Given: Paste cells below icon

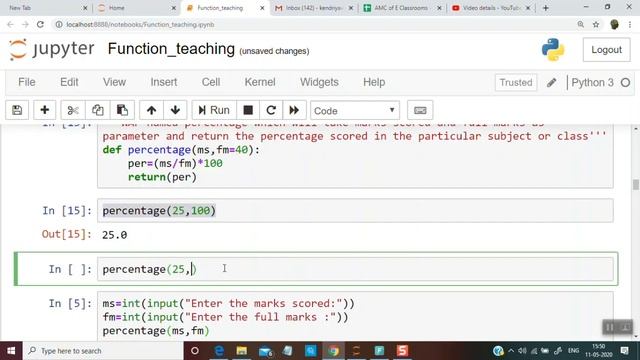Looking at the screenshot, I should (x=122, y=110).
